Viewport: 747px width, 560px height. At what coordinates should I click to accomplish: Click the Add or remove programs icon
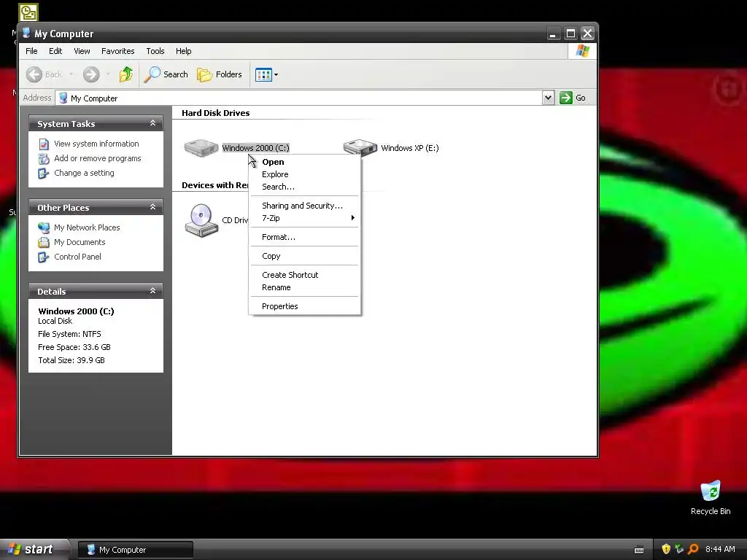pyautogui.click(x=44, y=158)
